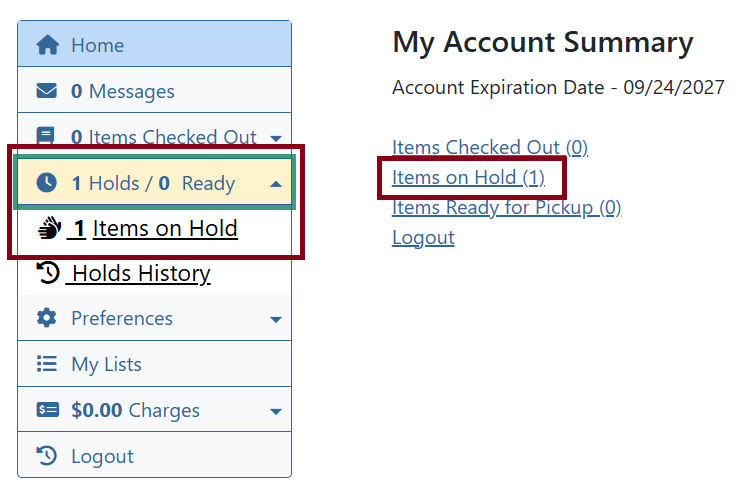
Task: Click the Holds History clock-arrow icon
Action: 47,273
